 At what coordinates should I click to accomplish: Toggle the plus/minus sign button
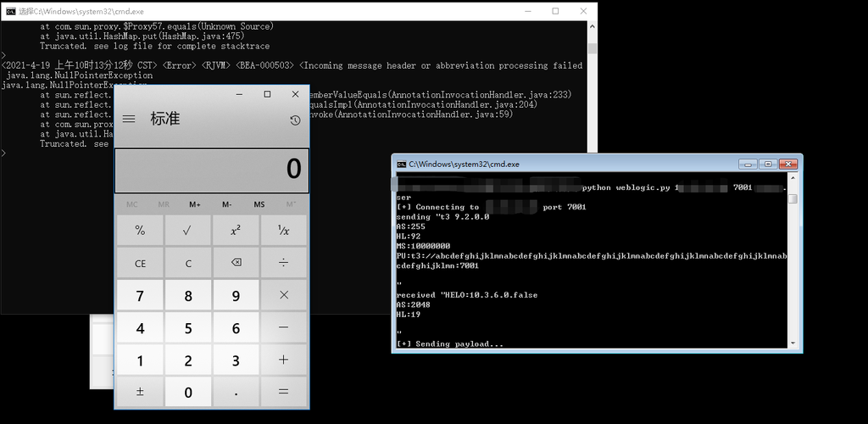[x=140, y=392]
